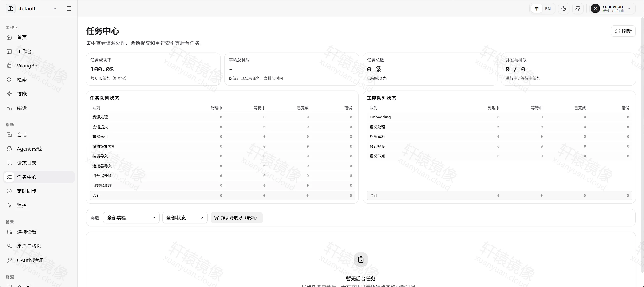
Task: Open 会话 under 活动
Action: point(39,135)
